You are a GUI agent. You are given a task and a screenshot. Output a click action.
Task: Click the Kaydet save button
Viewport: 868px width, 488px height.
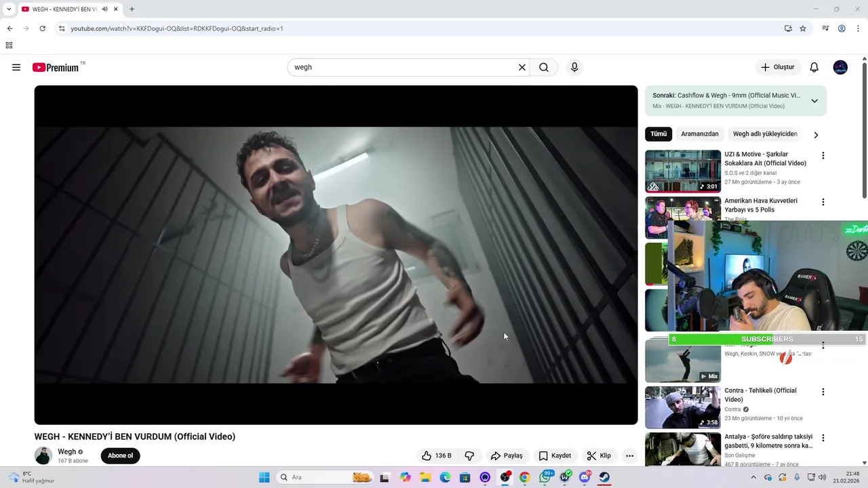[555, 455]
